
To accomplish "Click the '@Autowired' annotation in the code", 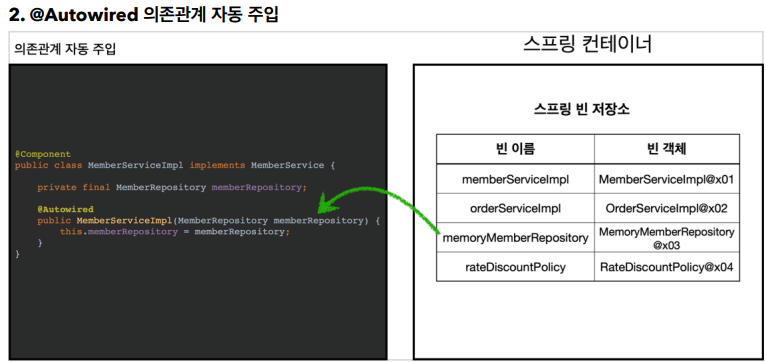I will click(x=65, y=209).
